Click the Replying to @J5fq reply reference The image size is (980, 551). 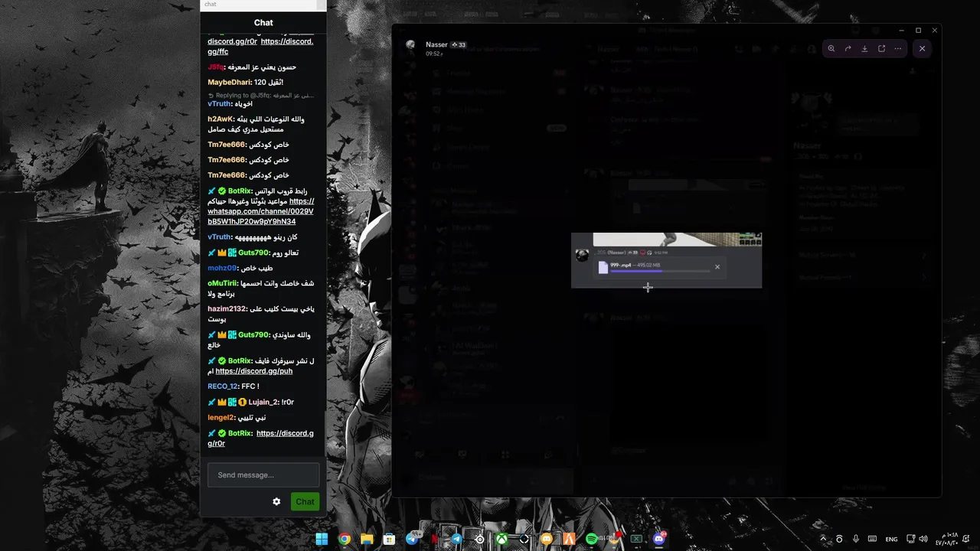[x=261, y=96]
